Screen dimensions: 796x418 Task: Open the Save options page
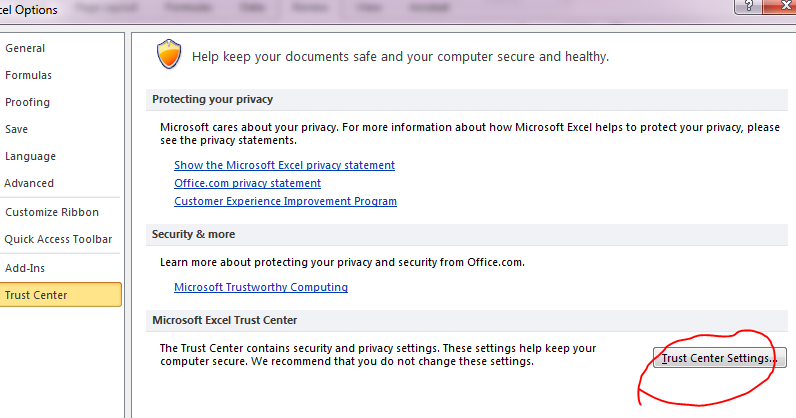pyautogui.click(x=16, y=129)
